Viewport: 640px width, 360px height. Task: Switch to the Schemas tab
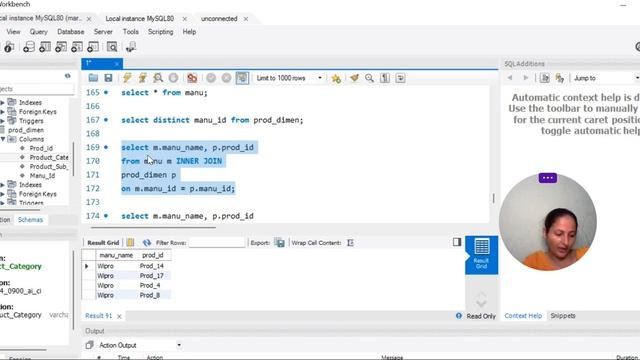tap(30, 220)
